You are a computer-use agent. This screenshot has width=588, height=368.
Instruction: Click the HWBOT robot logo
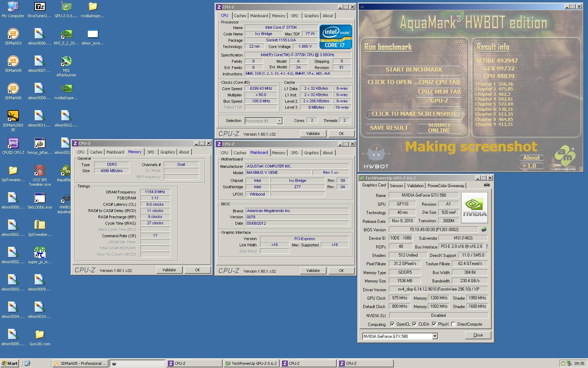click(x=376, y=156)
